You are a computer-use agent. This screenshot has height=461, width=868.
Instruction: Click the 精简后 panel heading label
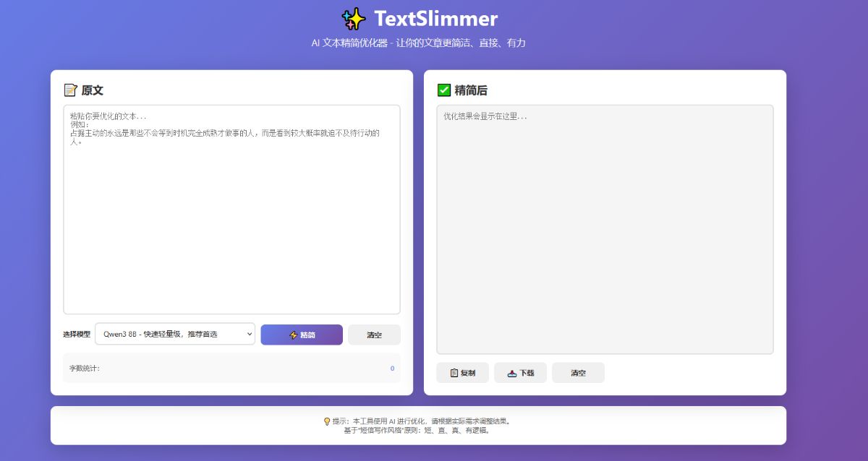472,90
